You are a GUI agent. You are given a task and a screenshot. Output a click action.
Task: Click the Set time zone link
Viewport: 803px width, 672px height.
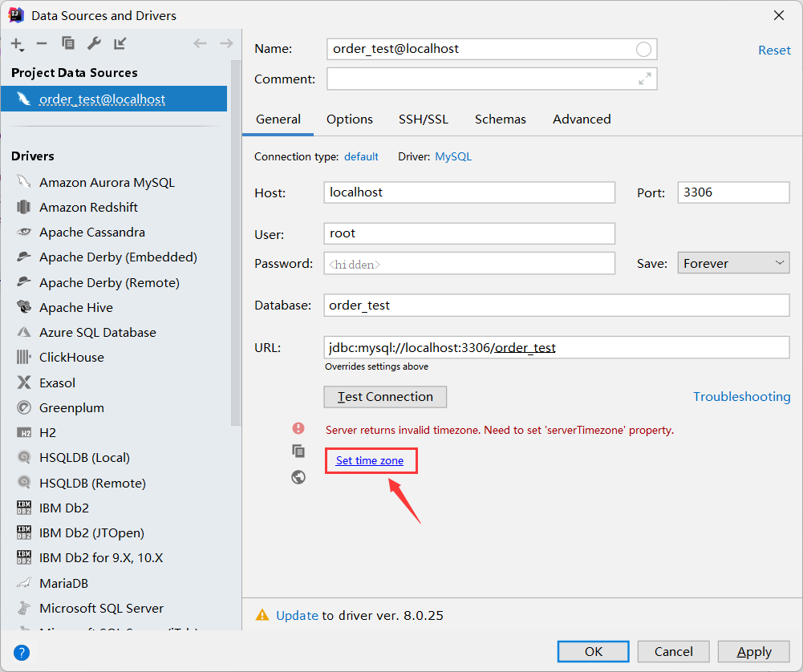click(x=369, y=460)
